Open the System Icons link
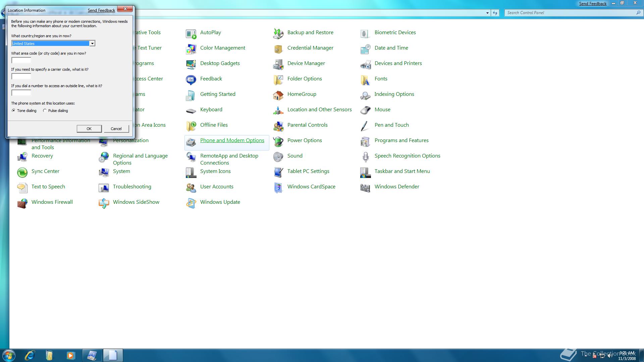 215,171
